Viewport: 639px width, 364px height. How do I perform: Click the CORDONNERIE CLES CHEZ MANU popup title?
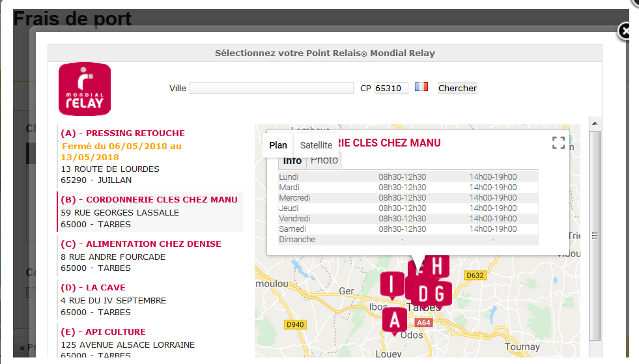(x=390, y=143)
